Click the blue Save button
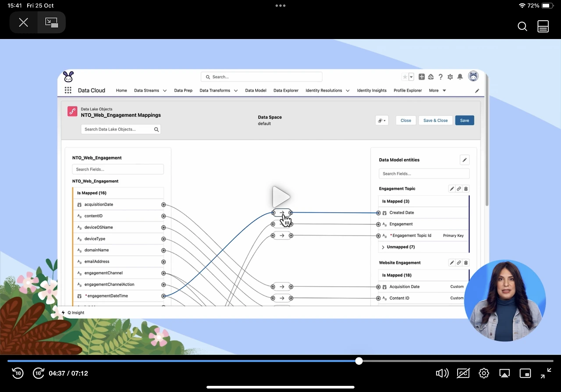Screen dimensions: 561x392 click(x=465, y=121)
